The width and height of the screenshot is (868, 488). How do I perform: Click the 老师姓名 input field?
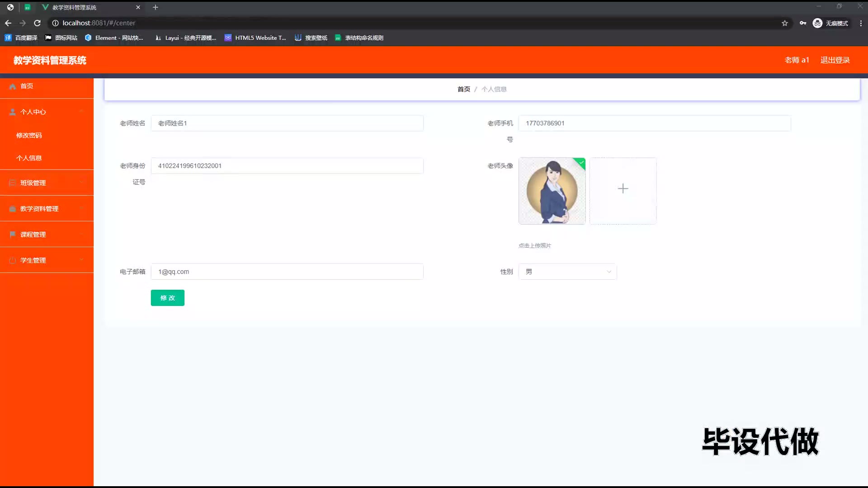coord(287,123)
